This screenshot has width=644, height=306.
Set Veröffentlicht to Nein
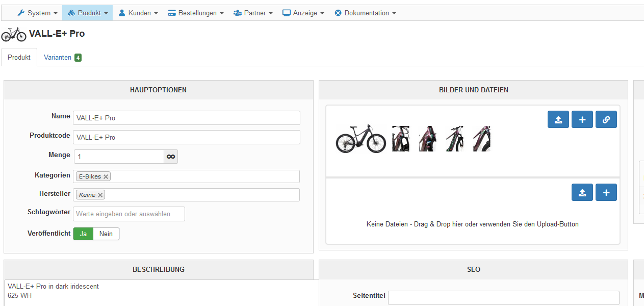[x=106, y=234]
